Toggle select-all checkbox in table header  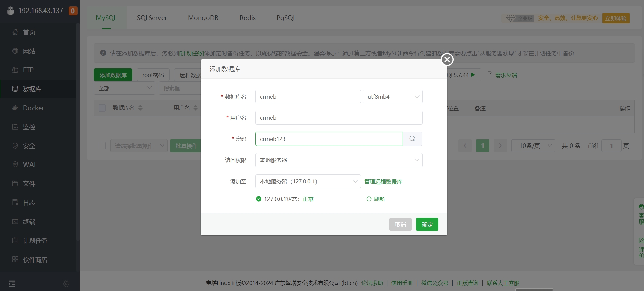(x=102, y=108)
